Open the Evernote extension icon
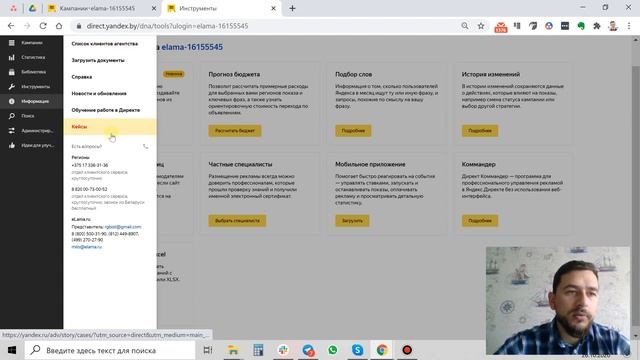The width and height of the screenshot is (640, 360). point(581,26)
